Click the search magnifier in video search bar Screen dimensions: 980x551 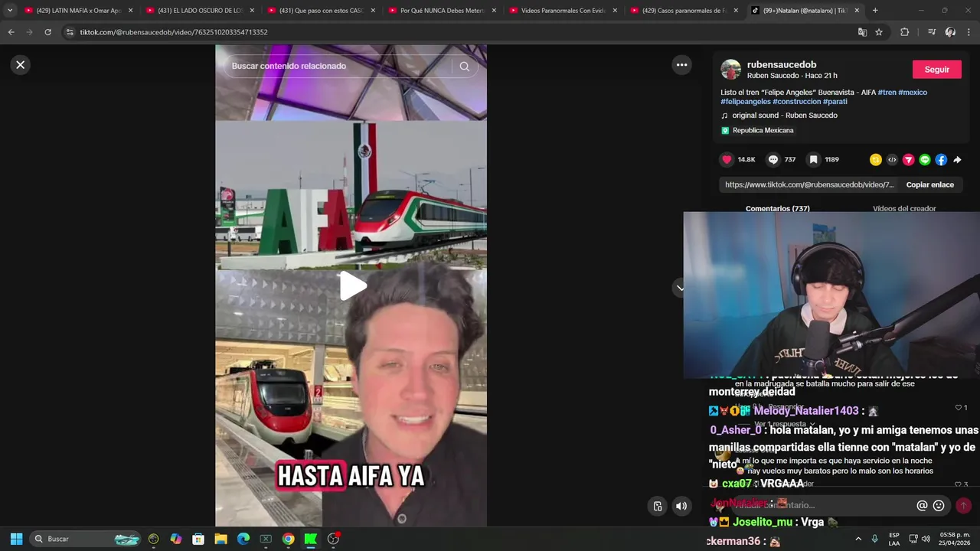(x=464, y=67)
